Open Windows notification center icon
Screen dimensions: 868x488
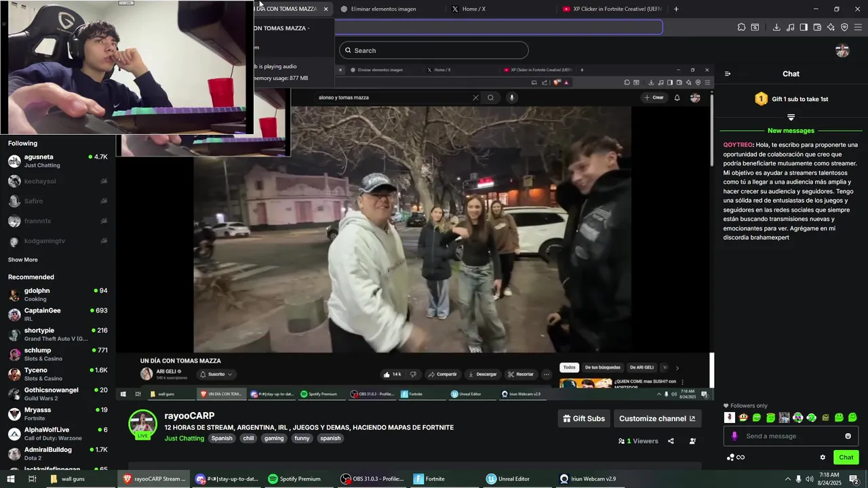(854, 479)
